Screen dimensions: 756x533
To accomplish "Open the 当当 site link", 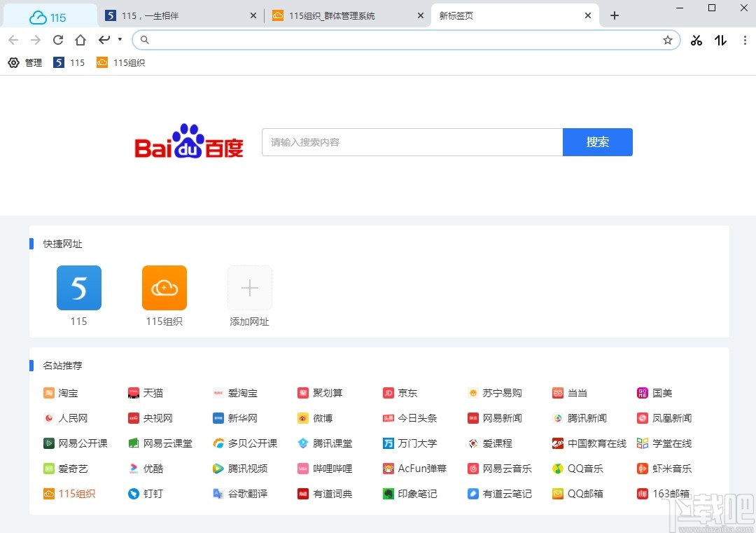I will click(x=570, y=393).
